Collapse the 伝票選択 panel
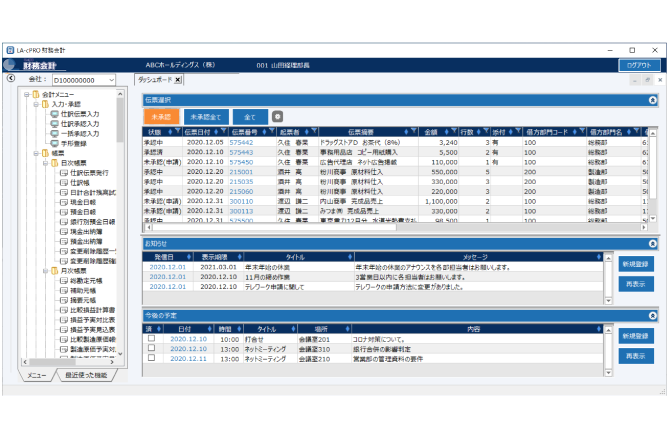 click(x=652, y=100)
